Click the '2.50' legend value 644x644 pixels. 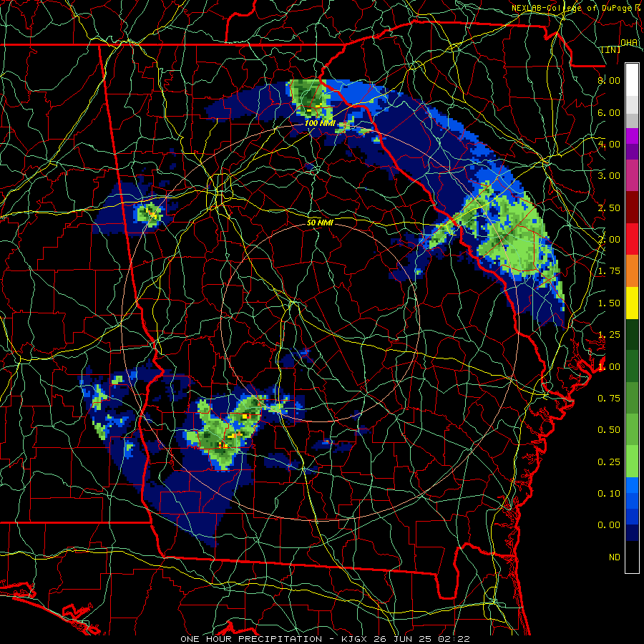(609, 208)
